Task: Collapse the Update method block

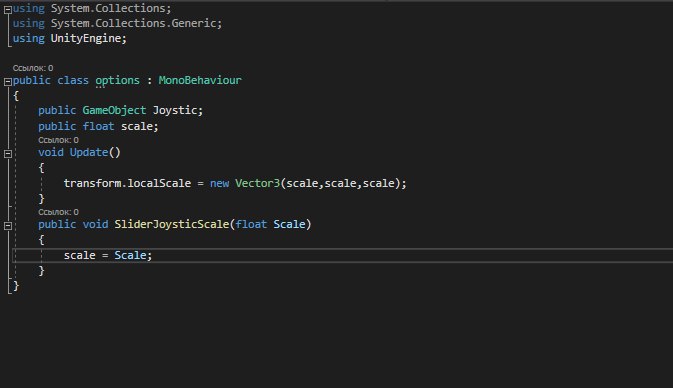Action: point(8,153)
